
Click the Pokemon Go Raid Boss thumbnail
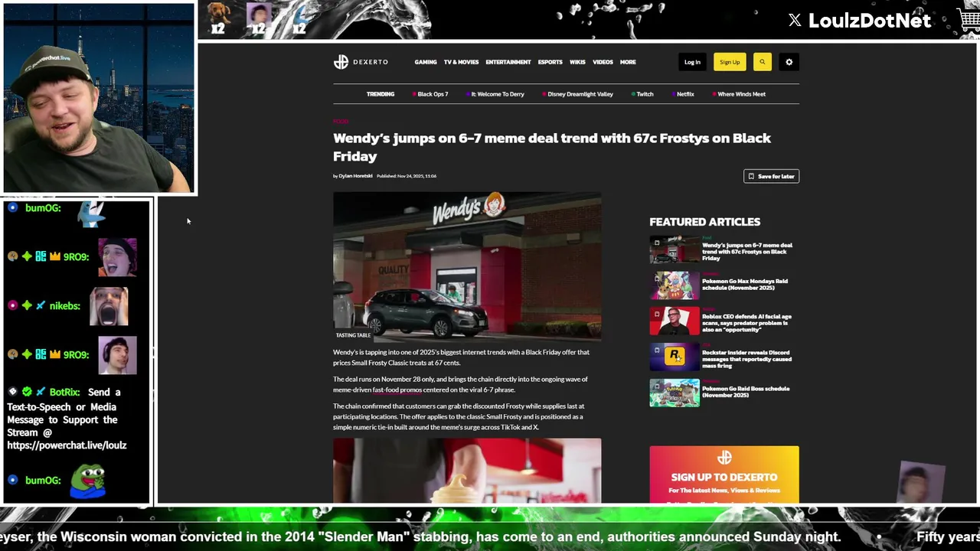tap(675, 393)
